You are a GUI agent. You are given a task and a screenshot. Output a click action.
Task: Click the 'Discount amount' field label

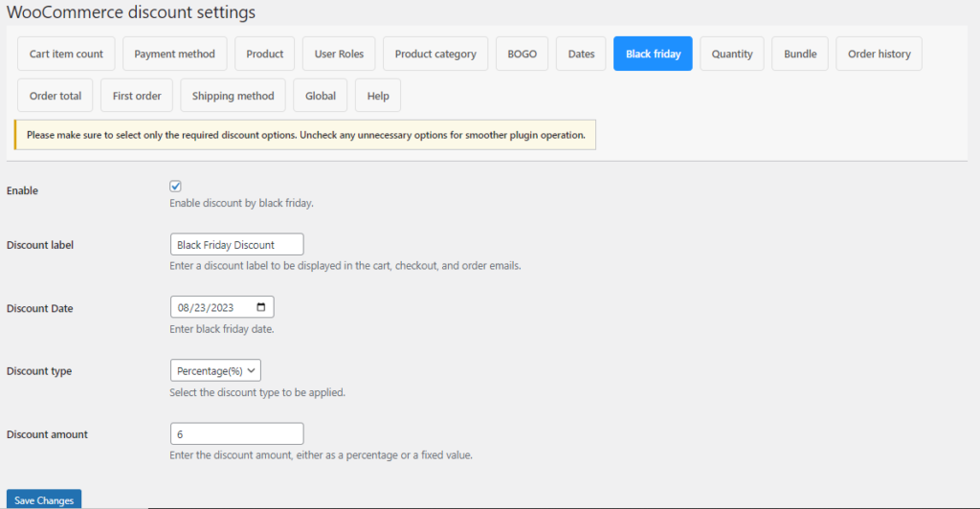(48, 434)
